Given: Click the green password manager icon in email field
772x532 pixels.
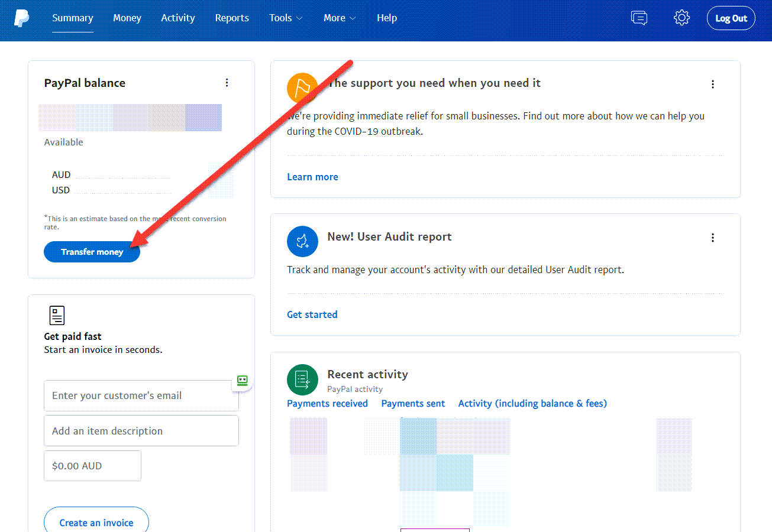Looking at the screenshot, I should click(242, 381).
